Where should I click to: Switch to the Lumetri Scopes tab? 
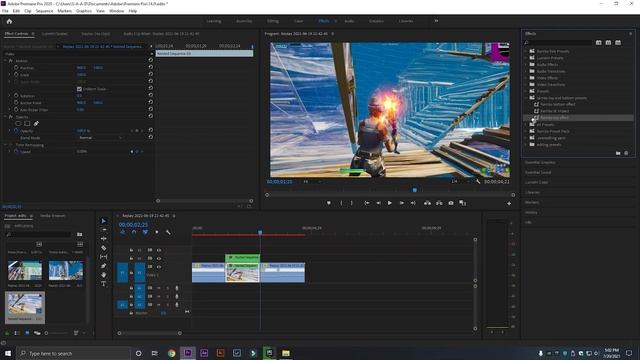point(55,34)
